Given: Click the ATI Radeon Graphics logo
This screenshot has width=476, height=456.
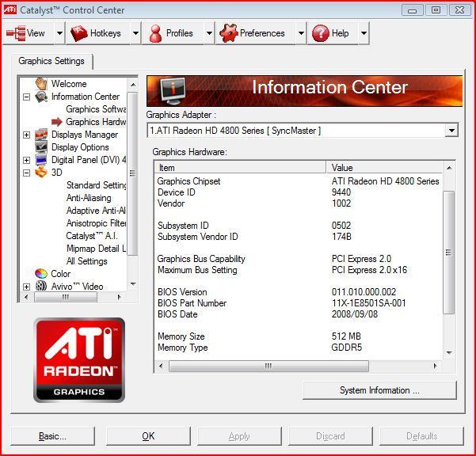Looking at the screenshot, I should [79, 360].
